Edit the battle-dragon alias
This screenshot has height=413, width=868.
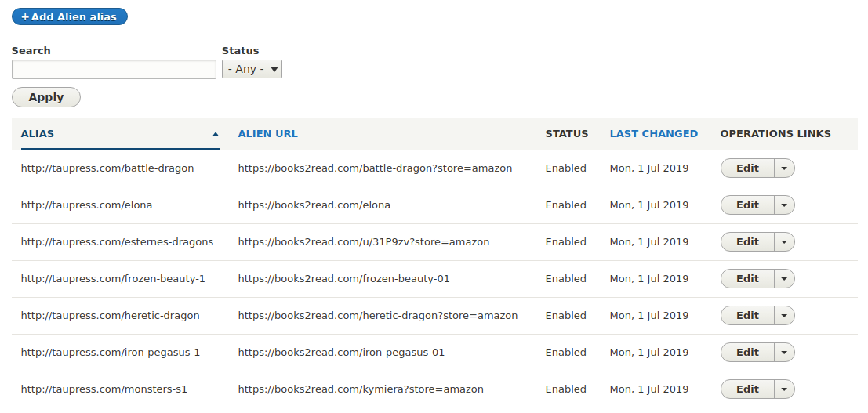pyautogui.click(x=747, y=168)
